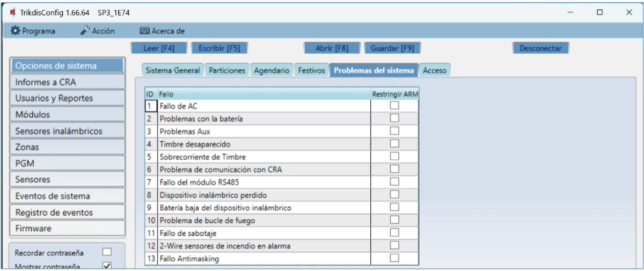Viewport: 644px width, 271px height.
Task: Toggle the Recordar contraseña checkbox
Action: (107, 252)
